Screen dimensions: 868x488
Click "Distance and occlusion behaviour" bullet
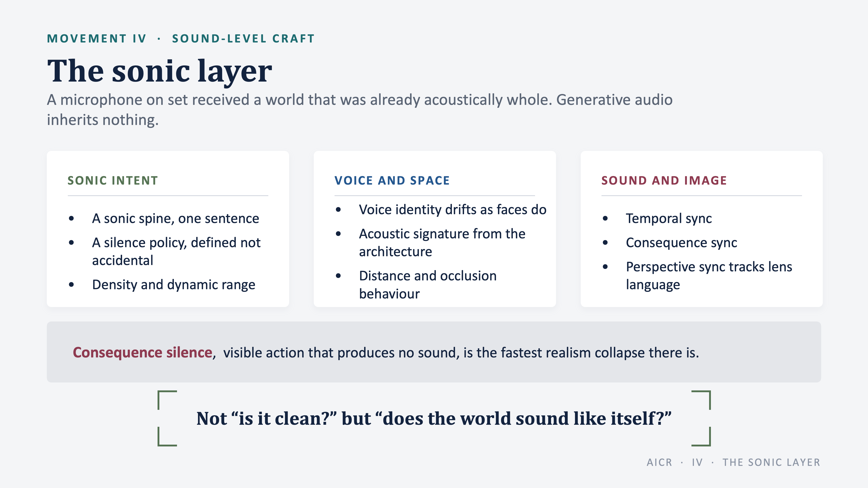coord(428,285)
